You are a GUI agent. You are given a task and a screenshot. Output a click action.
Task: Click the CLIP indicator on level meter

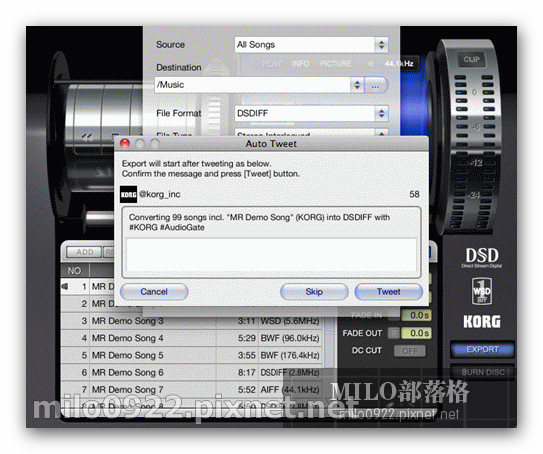click(471, 60)
